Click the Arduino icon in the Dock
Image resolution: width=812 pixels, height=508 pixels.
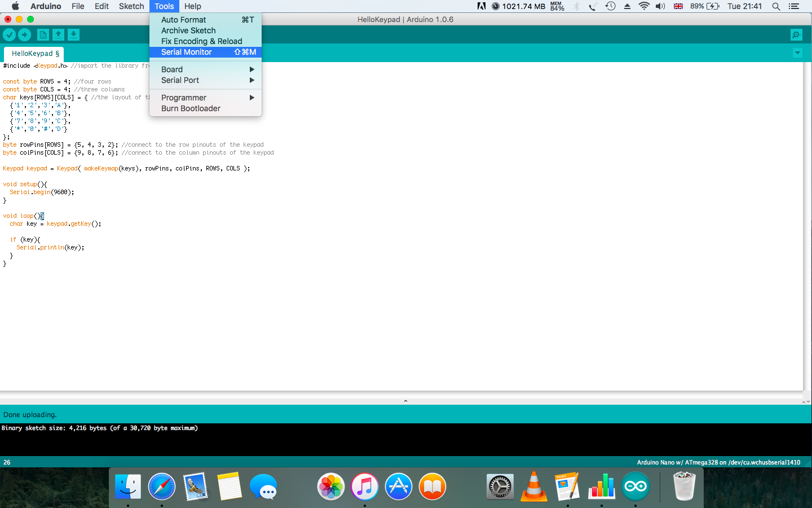click(636, 486)
